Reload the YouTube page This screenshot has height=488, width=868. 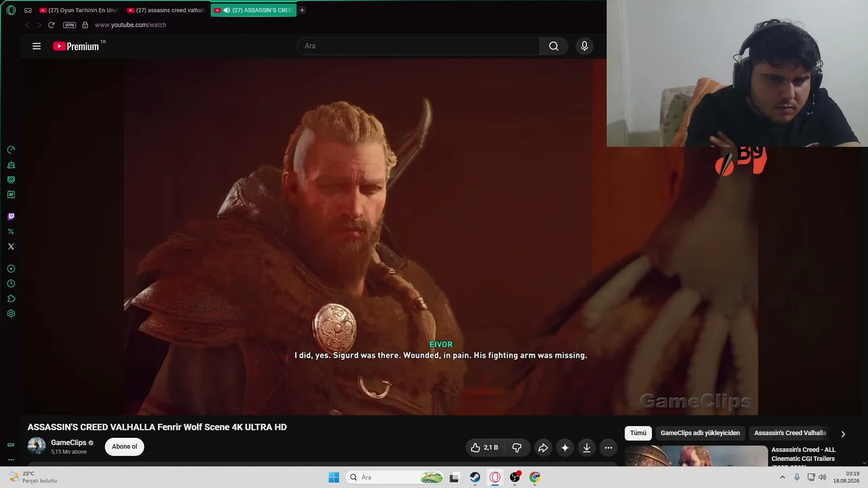51,25
